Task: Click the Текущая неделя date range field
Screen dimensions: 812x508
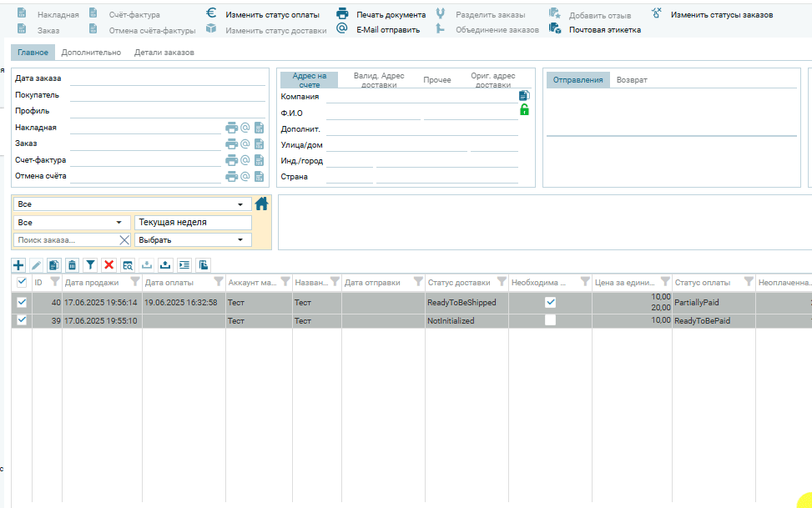Action: coord(193,223)
